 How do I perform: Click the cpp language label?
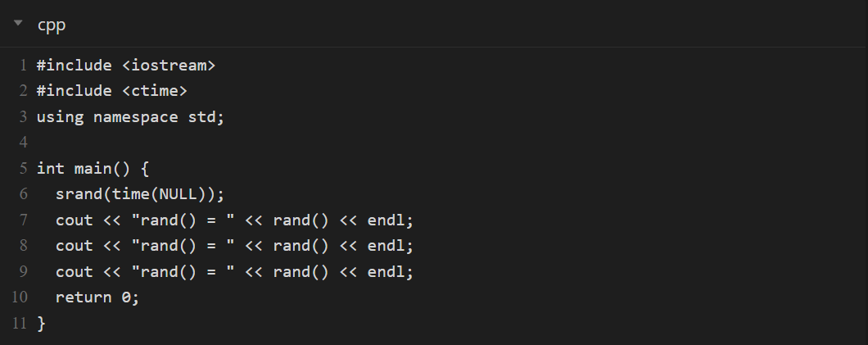click(x=52, y=25)
